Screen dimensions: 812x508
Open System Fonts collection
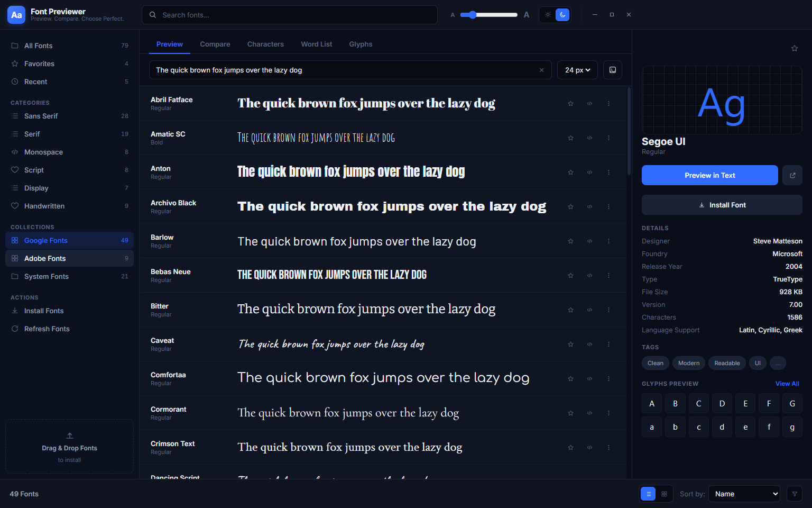(69, 276)
